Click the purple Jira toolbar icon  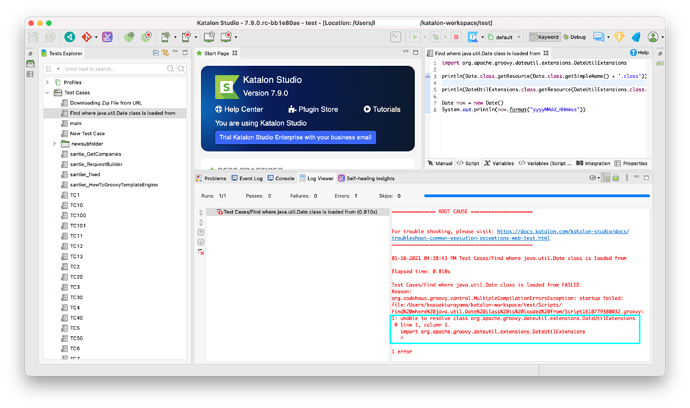click(107, 37)
